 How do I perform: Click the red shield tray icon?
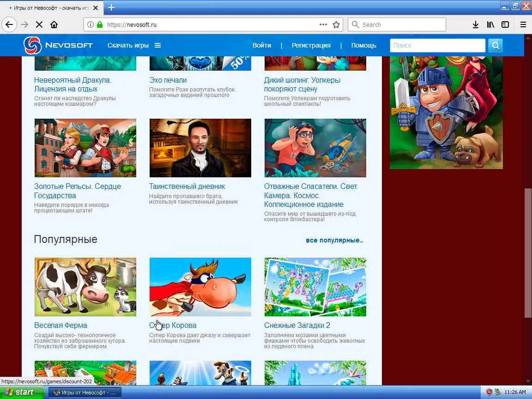[x=489, y=392]
